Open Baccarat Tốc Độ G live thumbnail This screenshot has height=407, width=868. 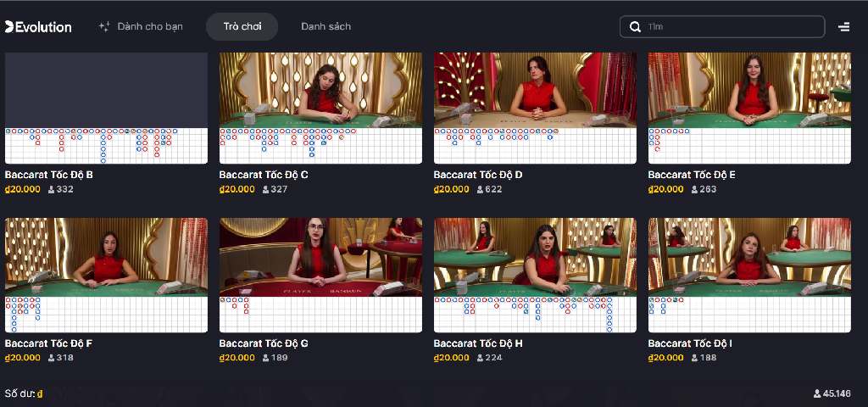[320, 257]
